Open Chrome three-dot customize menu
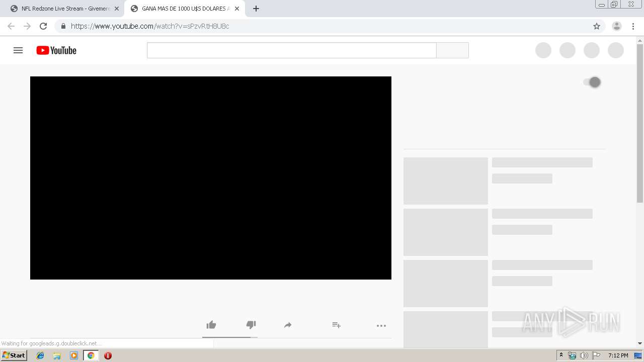The image size is (644, 362). (x=633, y=26)
